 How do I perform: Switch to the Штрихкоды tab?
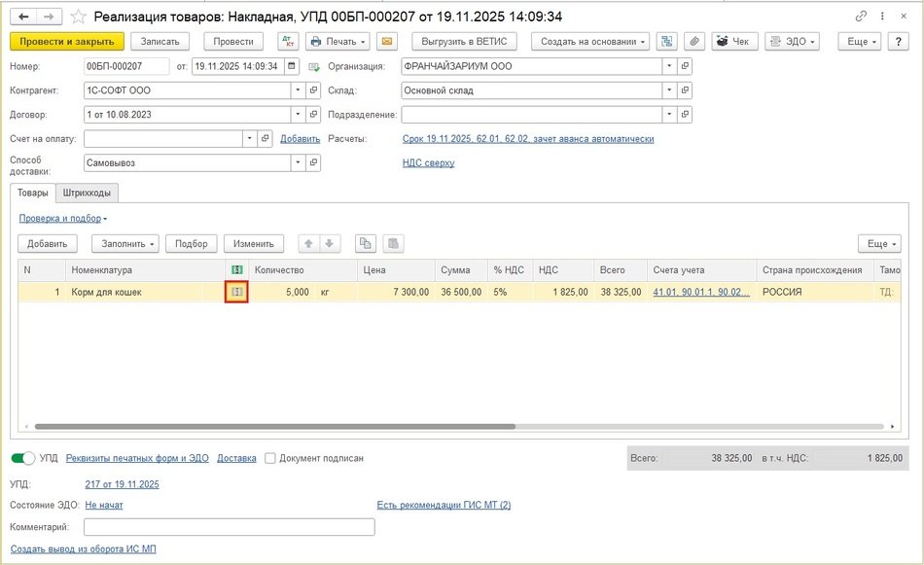point(87,193)
